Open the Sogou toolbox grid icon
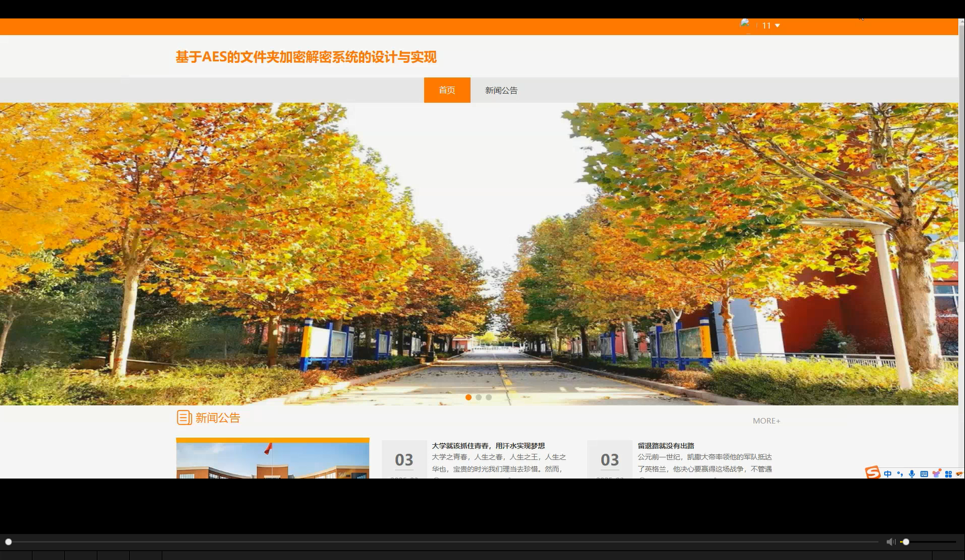 tap(948, 473)
